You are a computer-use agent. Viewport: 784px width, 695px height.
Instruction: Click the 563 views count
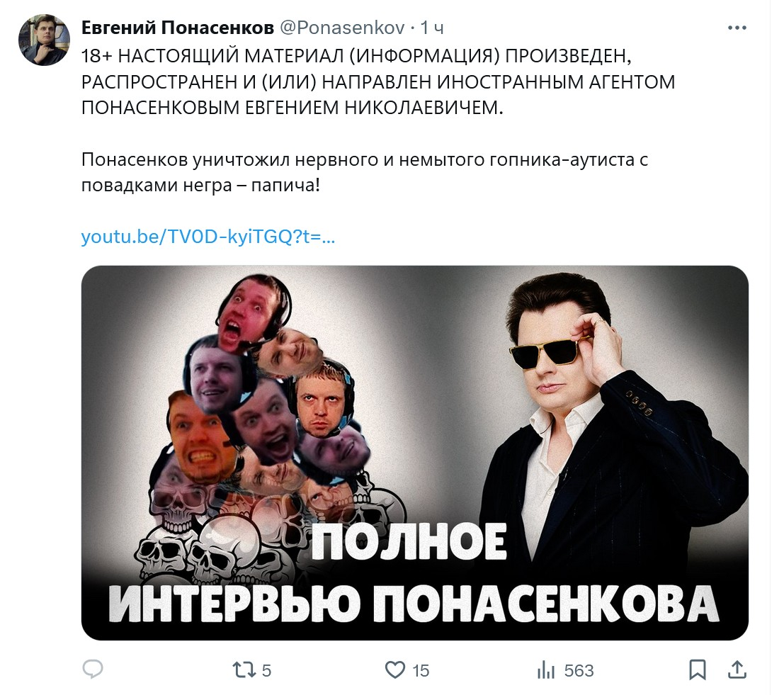click(579, 670)
